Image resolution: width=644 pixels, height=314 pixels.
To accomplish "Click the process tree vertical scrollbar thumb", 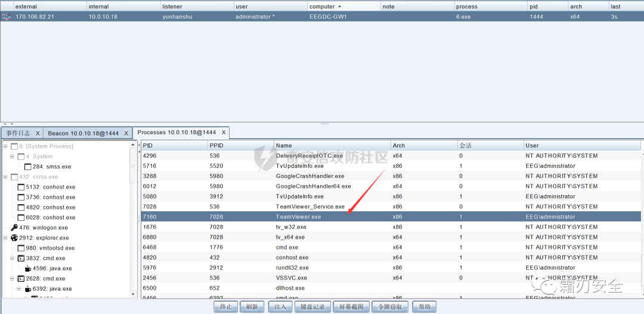I will click(133, 165).
